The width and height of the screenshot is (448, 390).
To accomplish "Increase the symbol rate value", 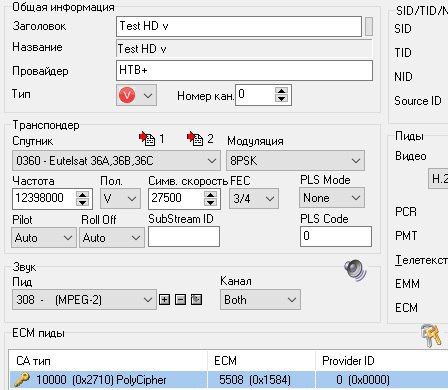I will pos(210,194).
